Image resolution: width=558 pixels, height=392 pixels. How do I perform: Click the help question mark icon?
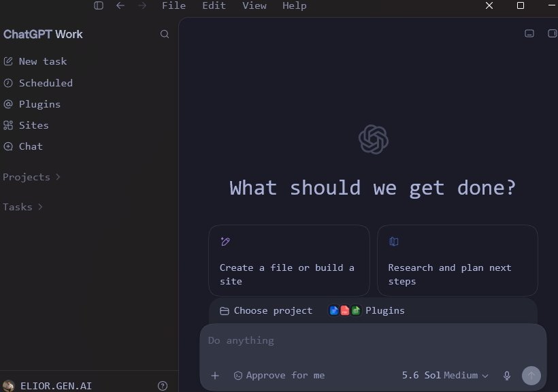[163, 386]
